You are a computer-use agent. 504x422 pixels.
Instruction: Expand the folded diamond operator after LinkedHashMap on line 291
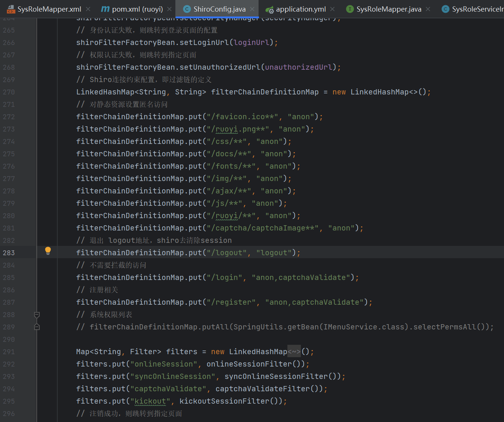click(294, 352)
